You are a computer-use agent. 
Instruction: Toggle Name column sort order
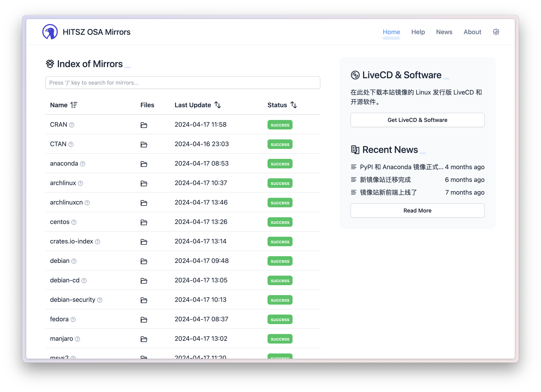[74, 105]
